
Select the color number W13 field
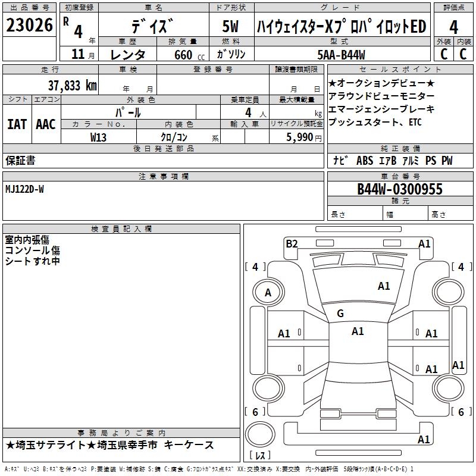(99, 137)
